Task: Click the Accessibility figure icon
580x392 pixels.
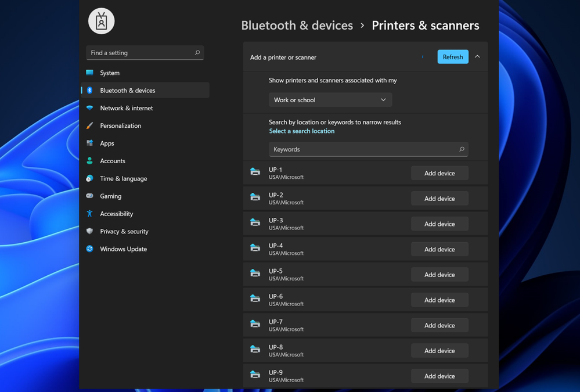Action: 89,214
